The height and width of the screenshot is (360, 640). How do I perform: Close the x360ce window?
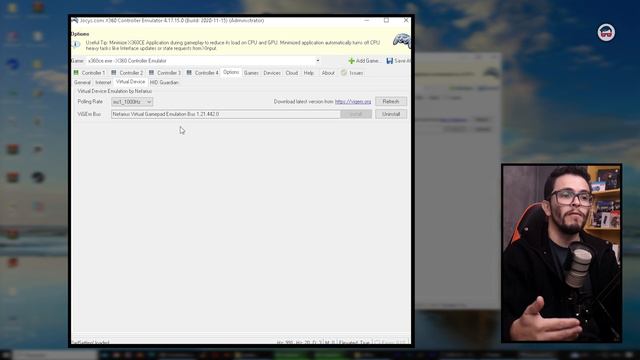406,20
